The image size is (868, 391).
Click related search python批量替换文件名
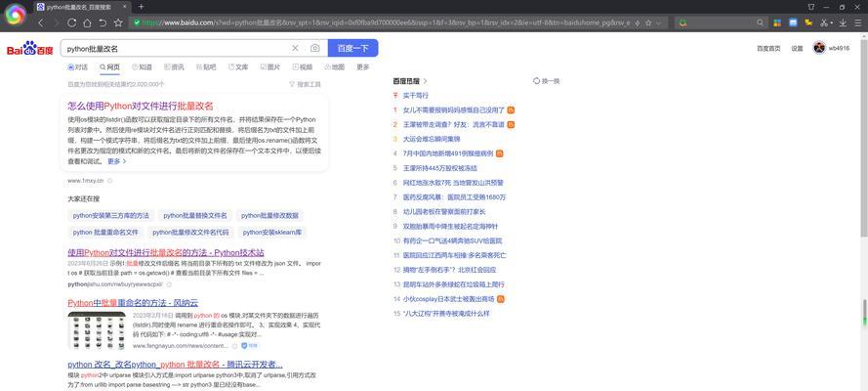click(195, 215)
